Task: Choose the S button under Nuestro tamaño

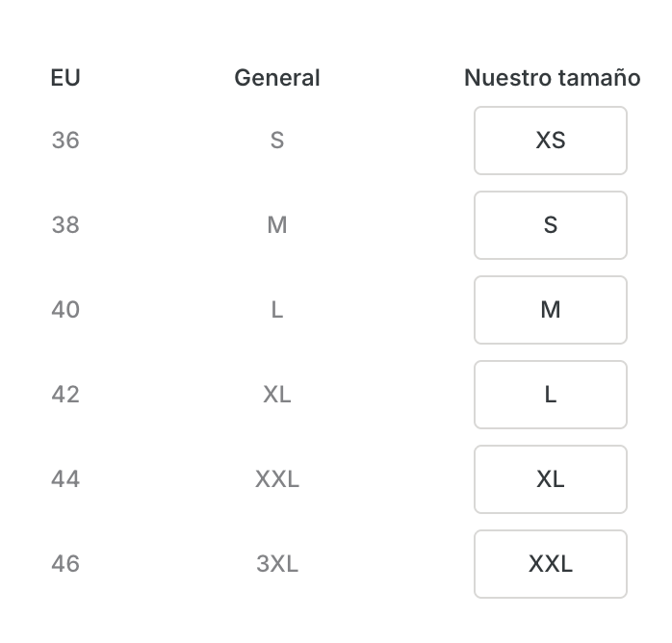Action: coord(550,225)
